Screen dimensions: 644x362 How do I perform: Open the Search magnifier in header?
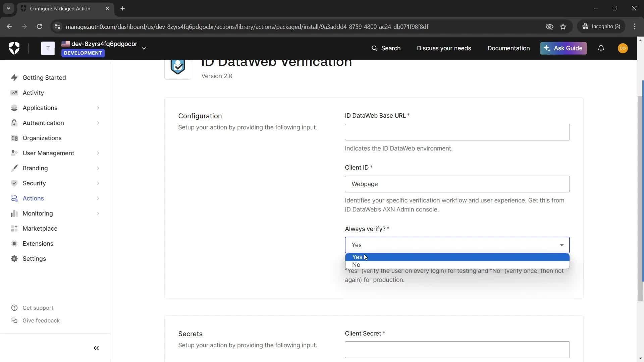coord(374,48)
